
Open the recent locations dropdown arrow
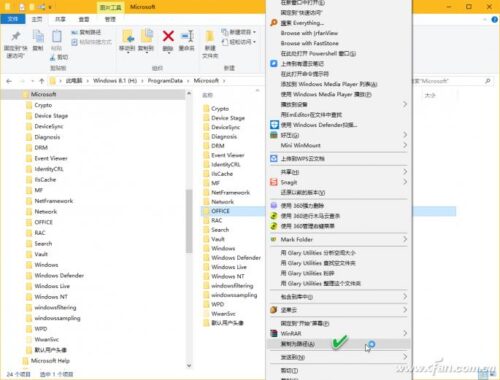point(32,81)
